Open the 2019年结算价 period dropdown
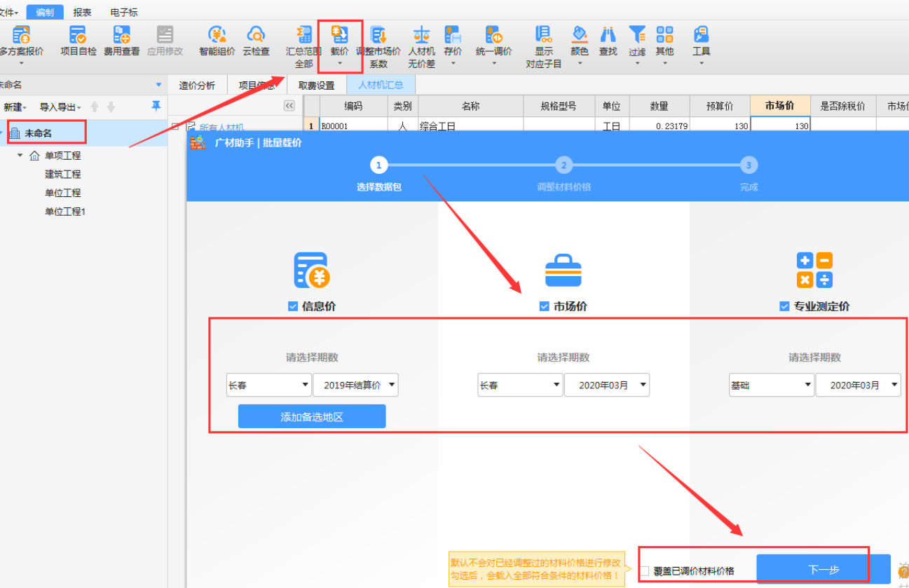Image resolution: width=909 pixels, height=588 pixels. 356,385
